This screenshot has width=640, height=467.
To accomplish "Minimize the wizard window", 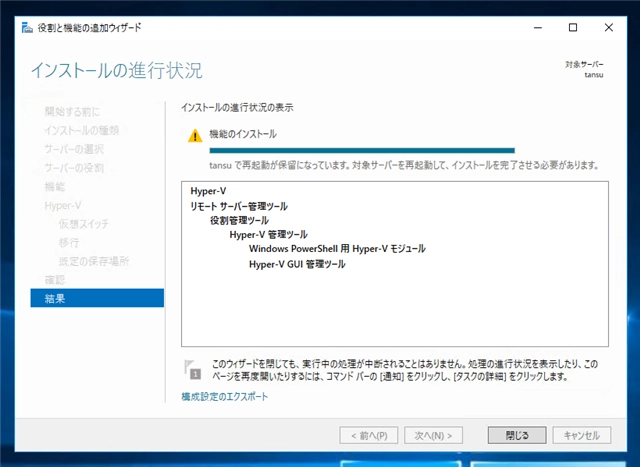I will tap(538, 28).
